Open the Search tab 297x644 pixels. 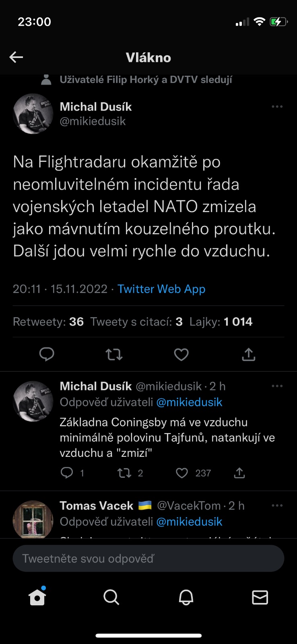111,597
